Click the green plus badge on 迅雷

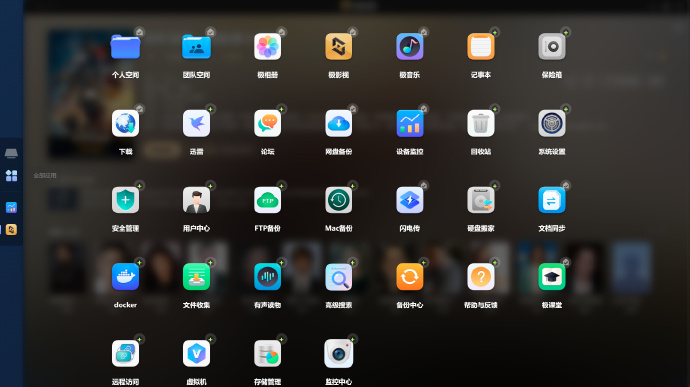210,109
